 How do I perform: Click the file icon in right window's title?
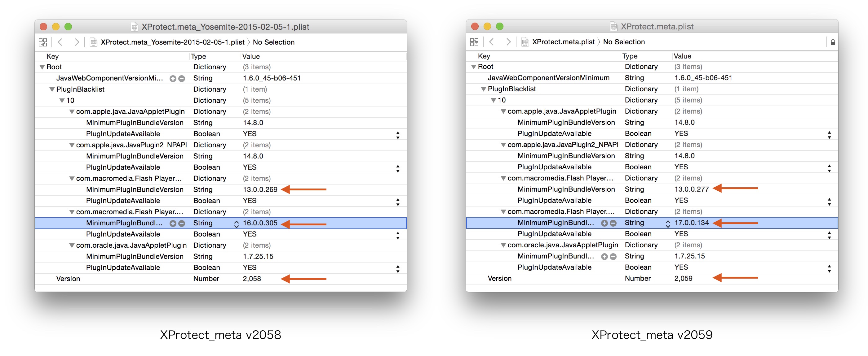(613, 27)
